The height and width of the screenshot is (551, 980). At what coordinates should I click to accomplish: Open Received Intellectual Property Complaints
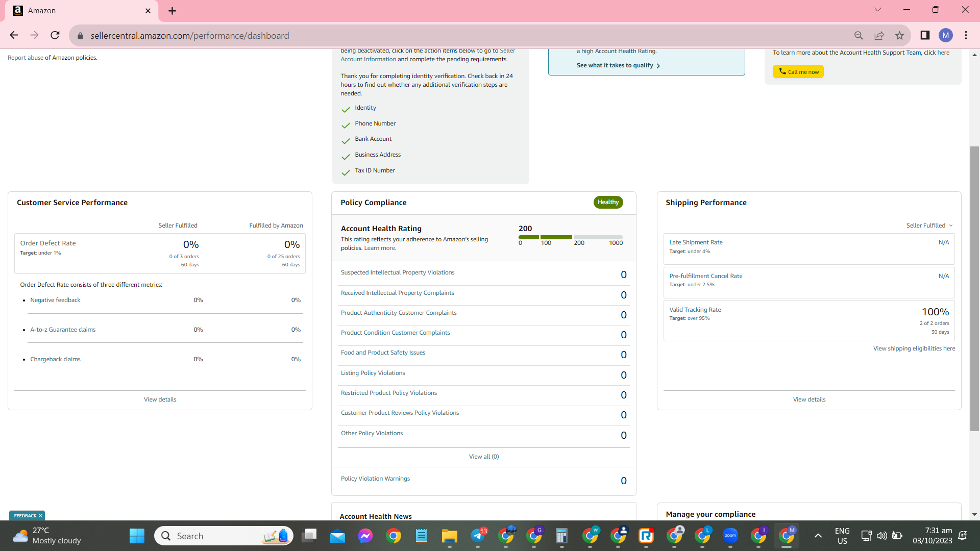pos(397,293)
